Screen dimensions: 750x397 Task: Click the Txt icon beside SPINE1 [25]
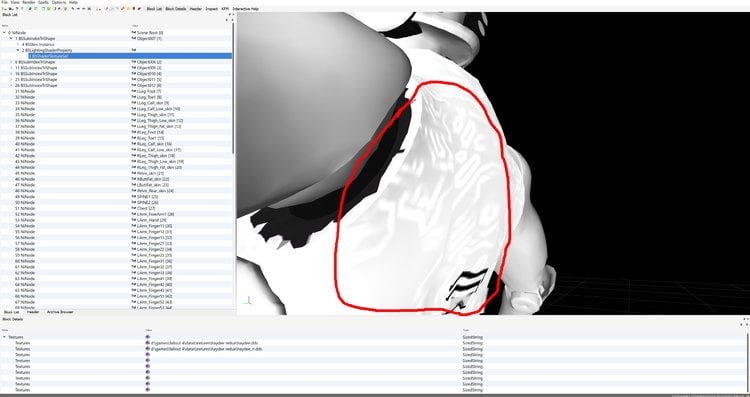(133, 197)
